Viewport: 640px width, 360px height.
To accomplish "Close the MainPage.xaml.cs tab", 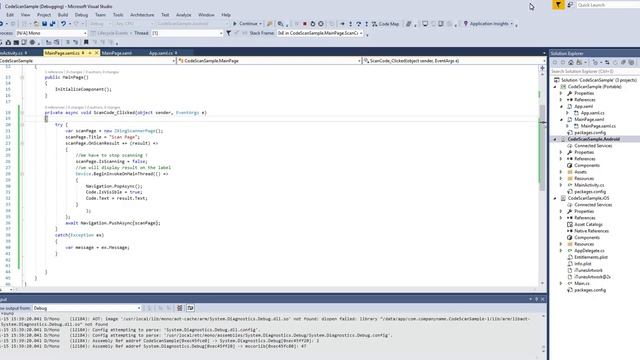I will click(97, 53).
